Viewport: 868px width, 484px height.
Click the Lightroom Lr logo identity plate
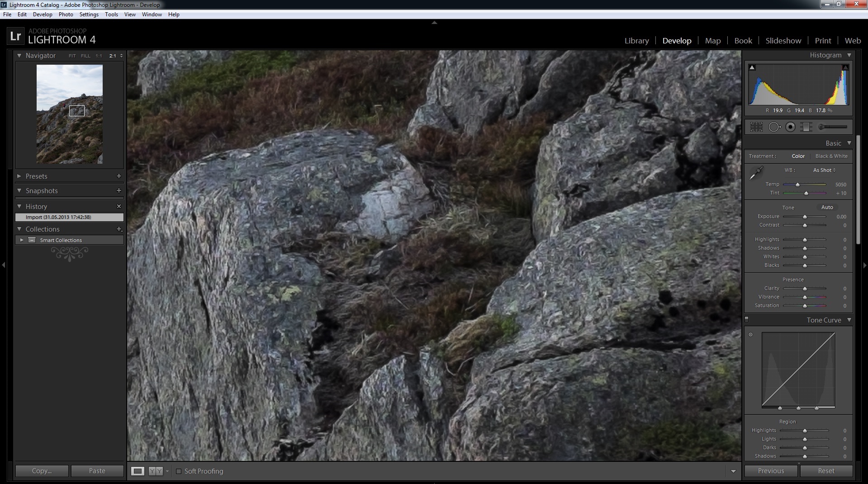click(x=15, y=36)
